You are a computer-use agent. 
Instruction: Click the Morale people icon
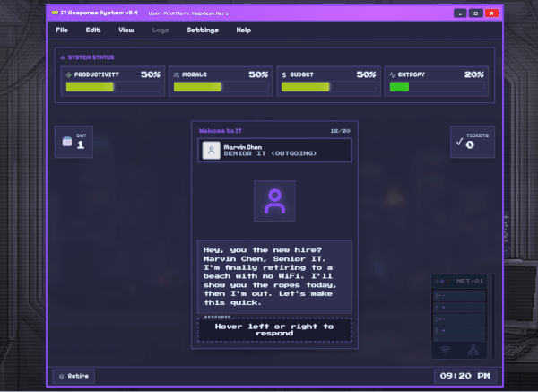[x=176, y=74]
